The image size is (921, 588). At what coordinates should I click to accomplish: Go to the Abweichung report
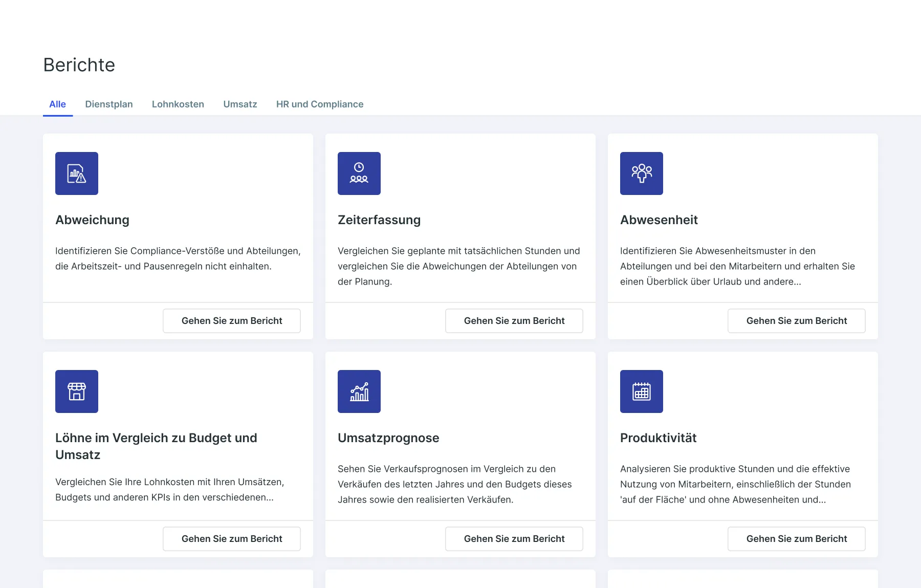click(x=232, y=321)
